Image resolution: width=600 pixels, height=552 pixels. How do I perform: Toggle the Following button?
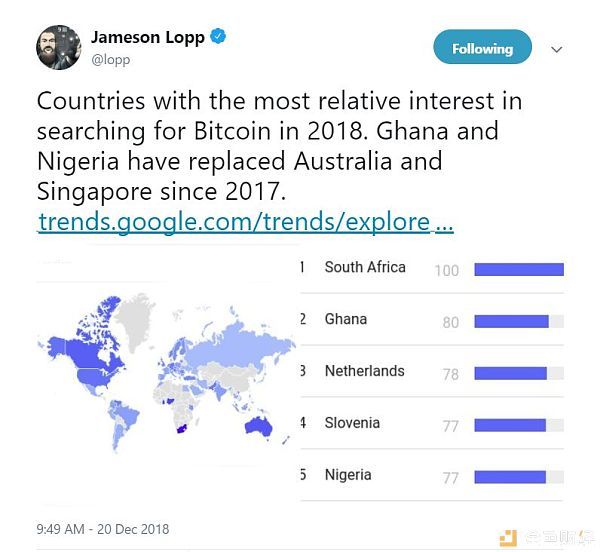pos(482,47)
